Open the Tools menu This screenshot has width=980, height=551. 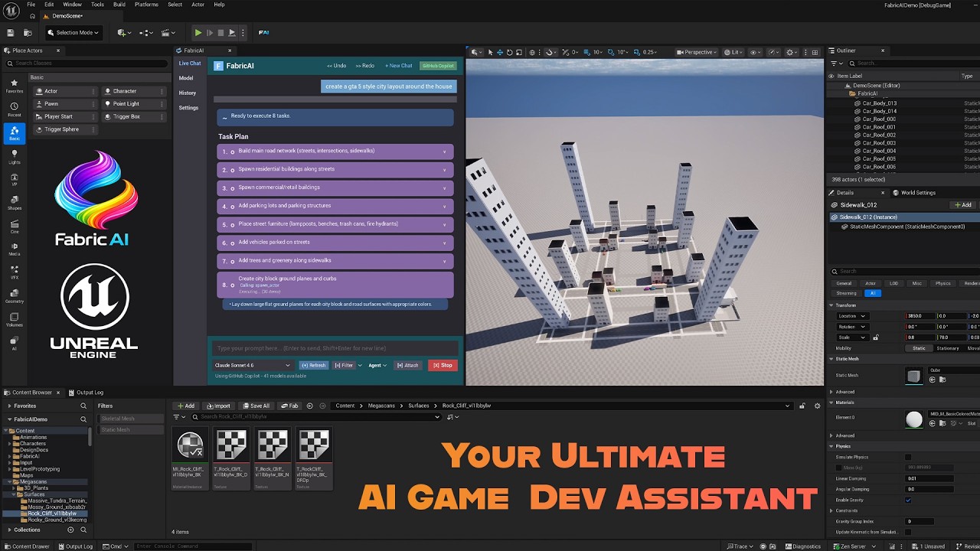pos(97,5)
